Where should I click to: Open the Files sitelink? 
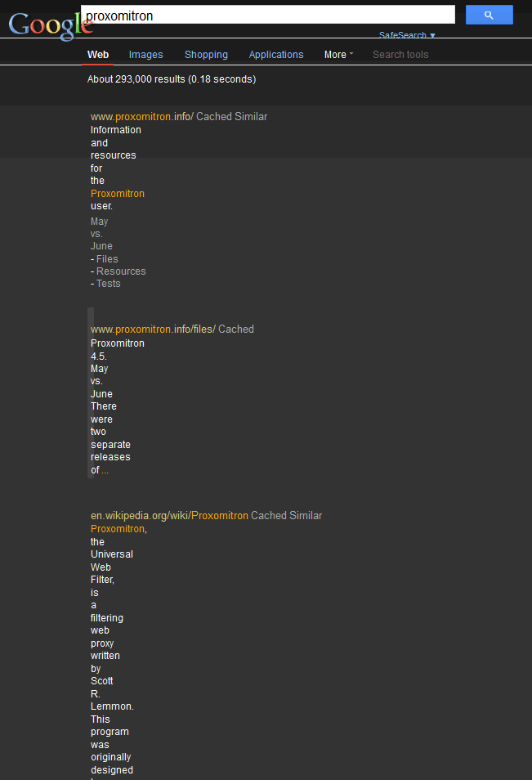point(107,259)
